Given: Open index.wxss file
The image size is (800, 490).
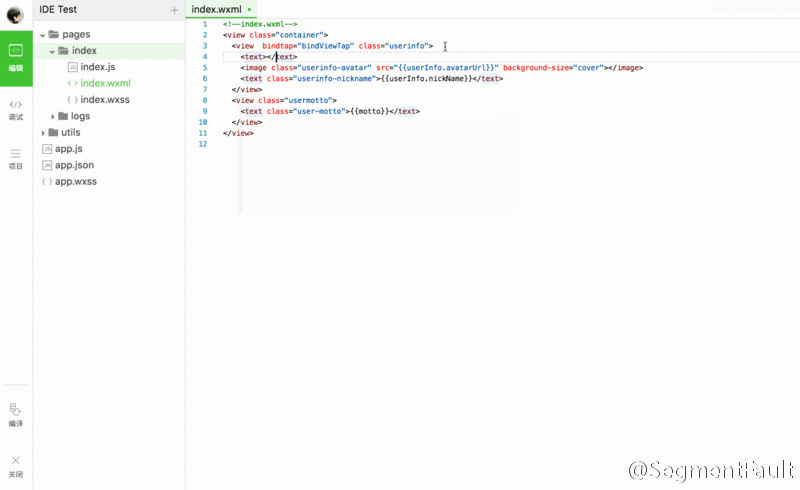Looking at the screenshot, I should [x=105, y=100].
